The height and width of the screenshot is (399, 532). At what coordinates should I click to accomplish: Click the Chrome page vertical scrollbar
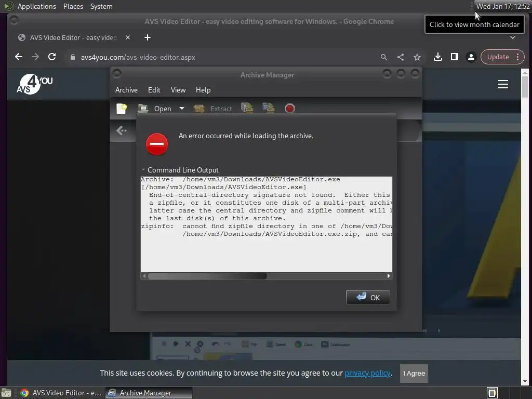point(525,87)
